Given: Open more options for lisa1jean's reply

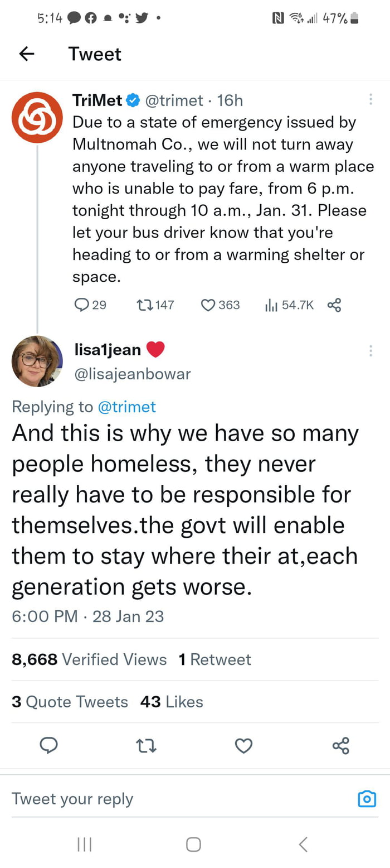Looking at the screenshot, I should [370, 351].
